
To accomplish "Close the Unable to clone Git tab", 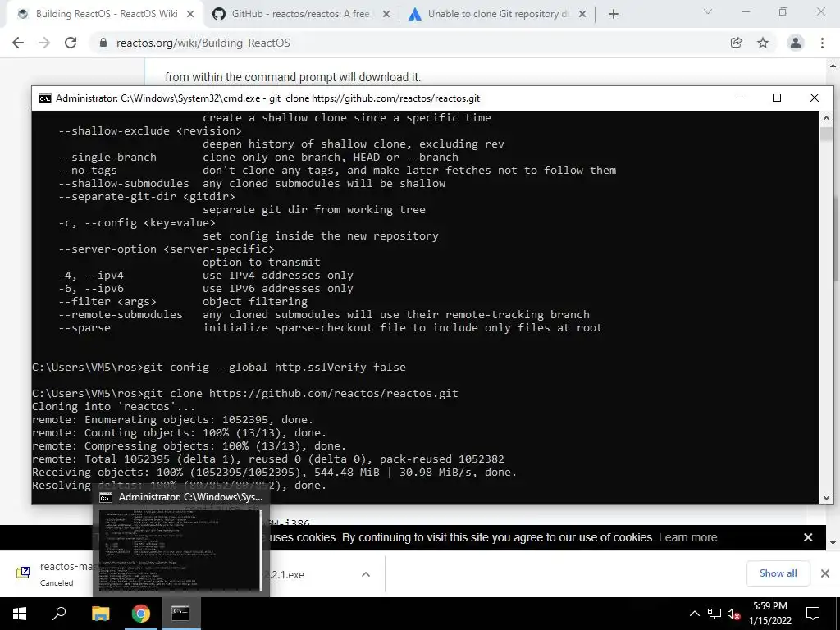I will (582, 15).
